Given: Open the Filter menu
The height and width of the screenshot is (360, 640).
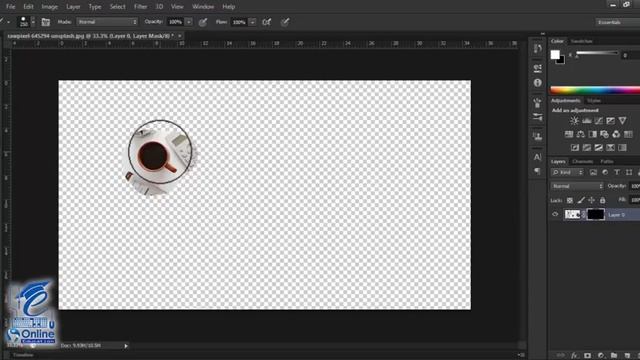Looking at the screenshot, I should [140, 7].
